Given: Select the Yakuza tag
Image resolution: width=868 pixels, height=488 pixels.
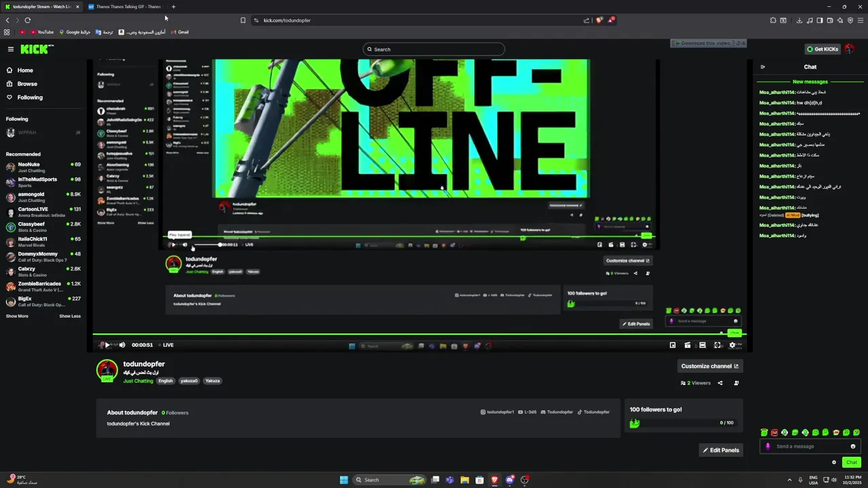Looking at the screenshot, I should [x=213, y=381].
